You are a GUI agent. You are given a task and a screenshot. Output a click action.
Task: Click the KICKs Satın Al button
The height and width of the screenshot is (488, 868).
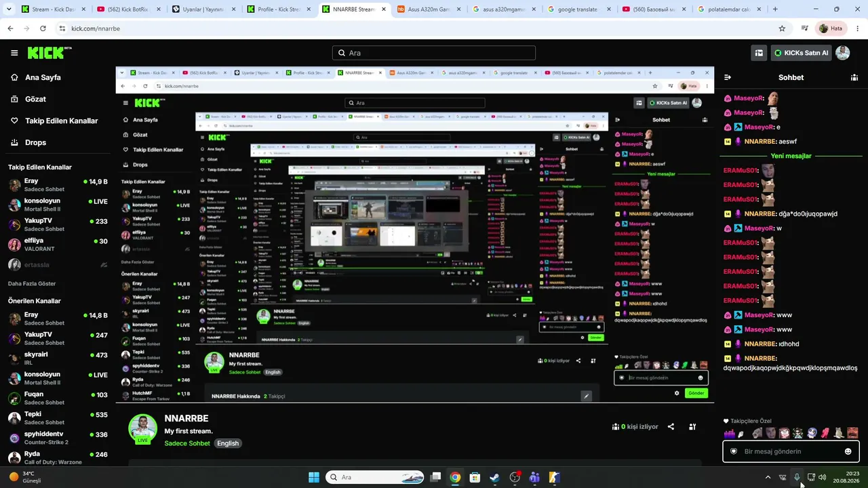(801, 53)
